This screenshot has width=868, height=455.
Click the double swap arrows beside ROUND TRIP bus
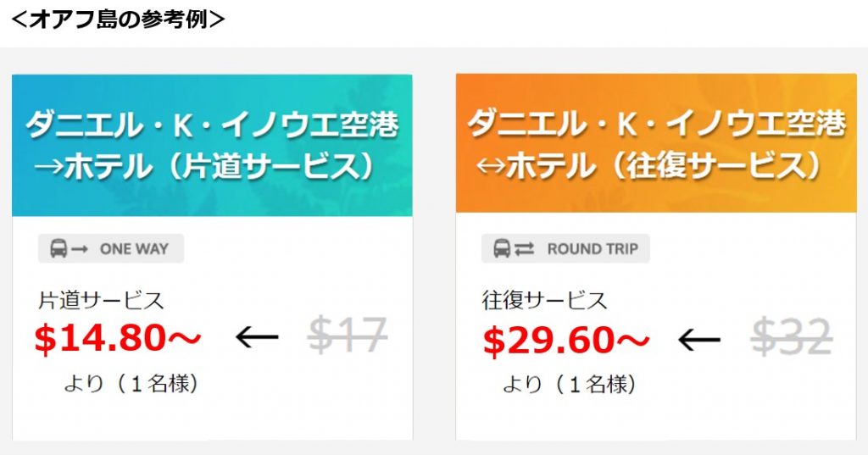point(524,249)
